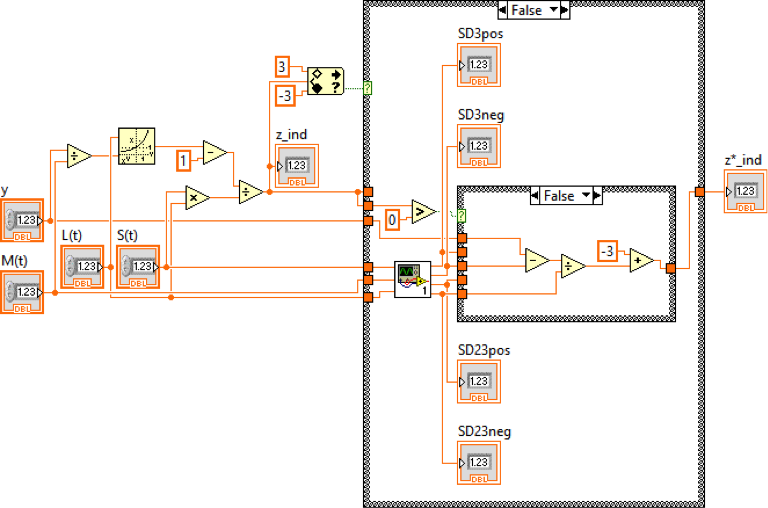
Task: Go to previous case of the inner structure
Action: click(x=535, y=196)
